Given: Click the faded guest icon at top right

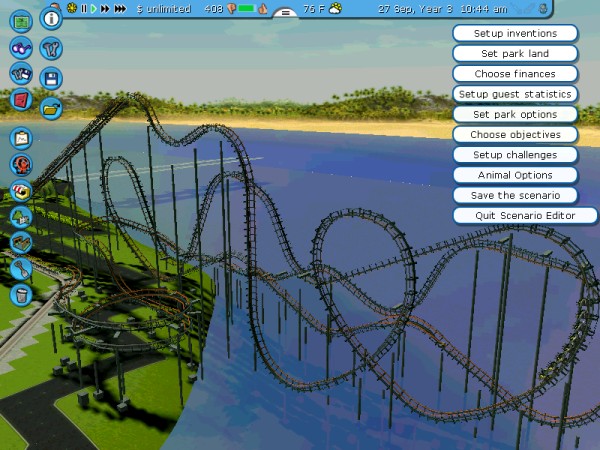Looking at the screenshot, I should tap(543, 8).
